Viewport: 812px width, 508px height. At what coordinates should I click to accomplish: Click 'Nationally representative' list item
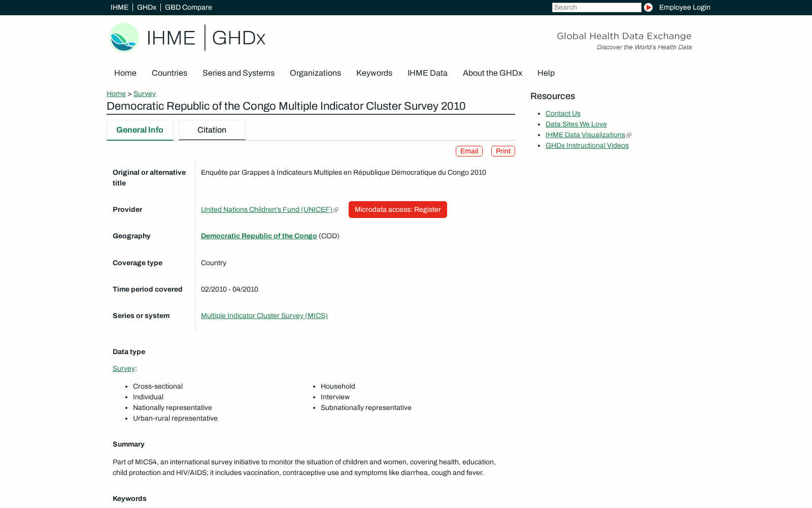tap(173, 407)
